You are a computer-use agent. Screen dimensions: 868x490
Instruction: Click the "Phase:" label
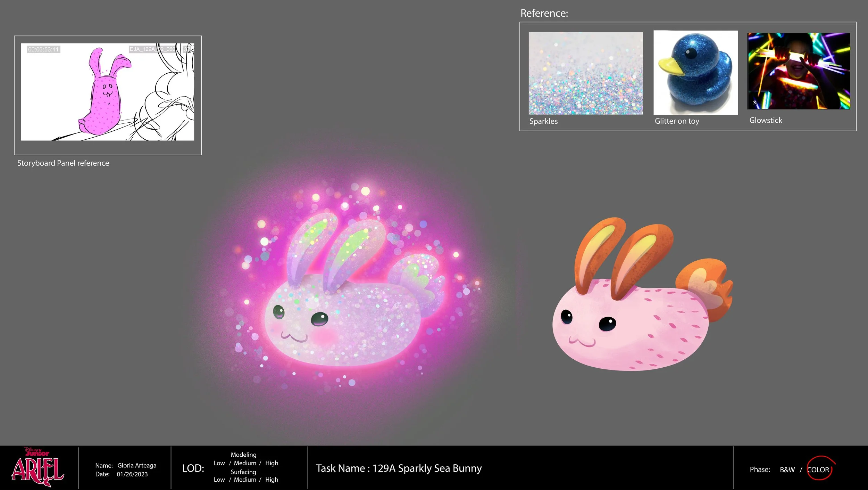tap(760, 470)
